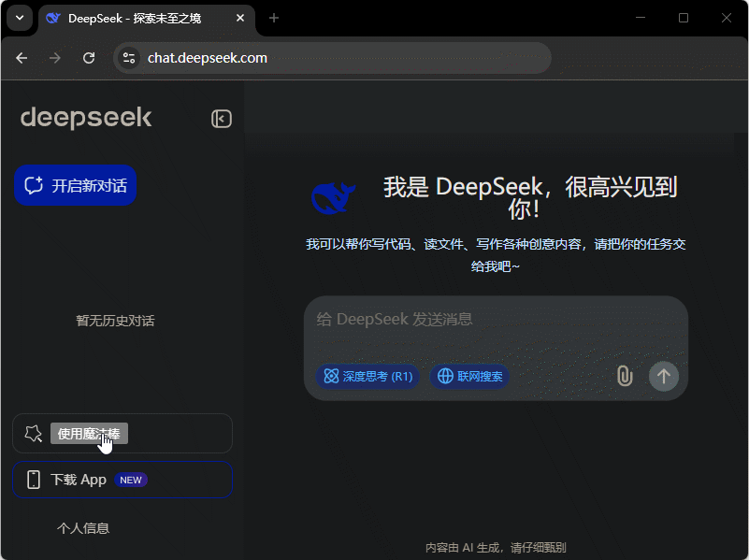Toggle 联网搜索 web search
Screen dimensions: 749x560
[x=469, y=377]
